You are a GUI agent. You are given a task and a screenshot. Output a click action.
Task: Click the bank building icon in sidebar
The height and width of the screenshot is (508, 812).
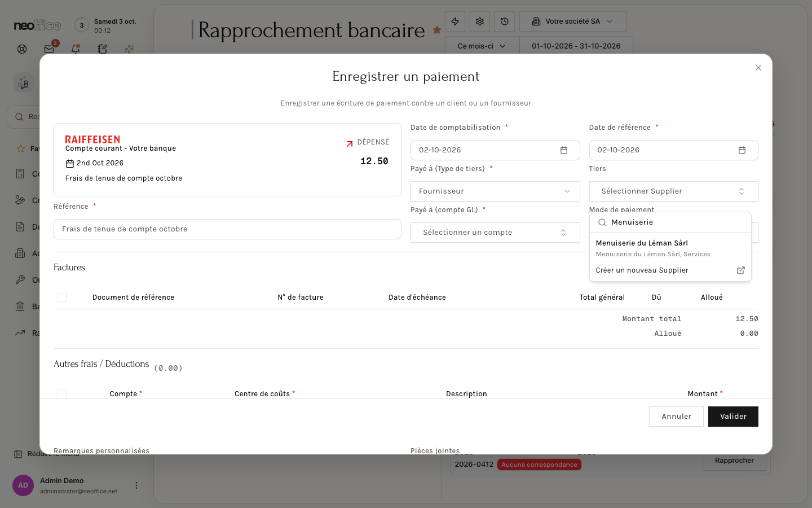tap(20, 306)
